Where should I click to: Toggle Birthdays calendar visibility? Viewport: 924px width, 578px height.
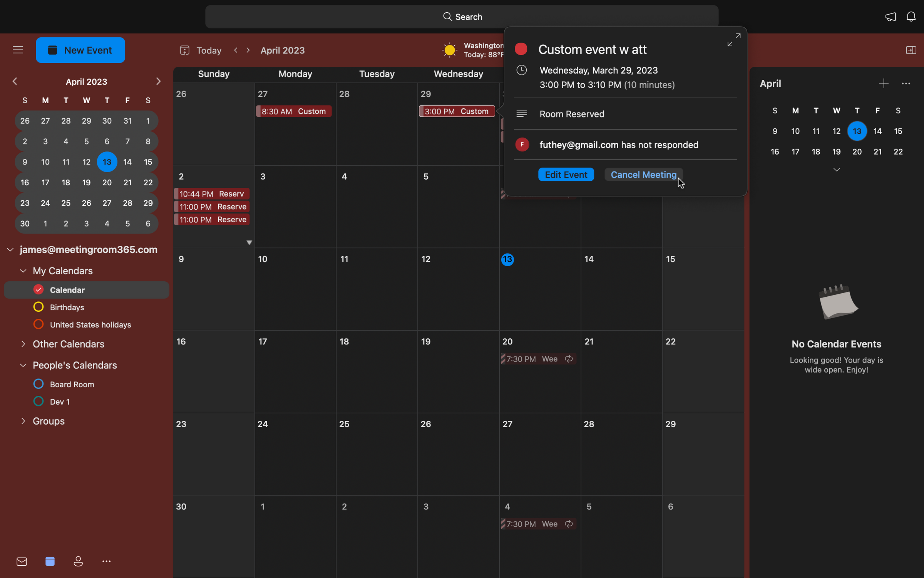pos(38,307)
